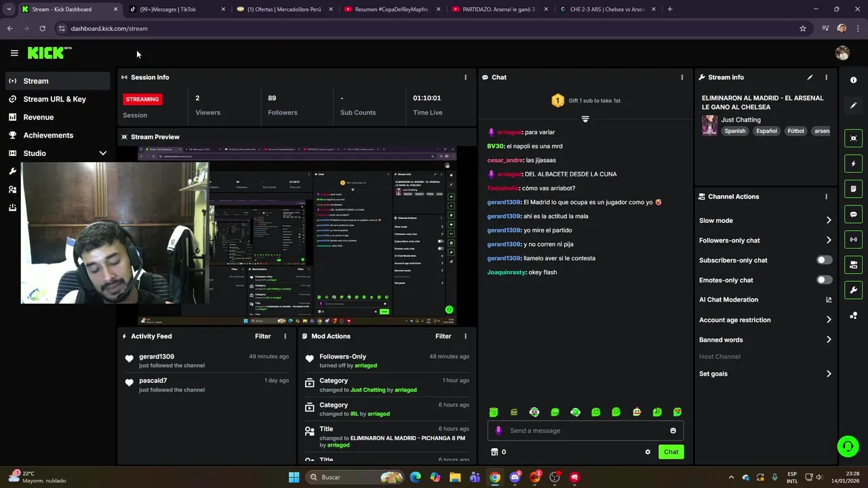Toggle the broadcast signal widget icon

click(853, 239)
